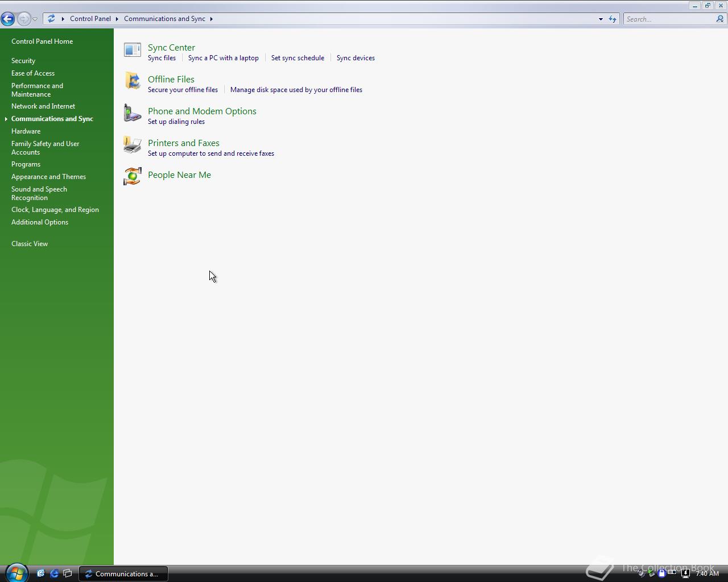This screenshot has width=728, height=582.
Task: Click the Switch between windows icon
Action: point(68,573)
